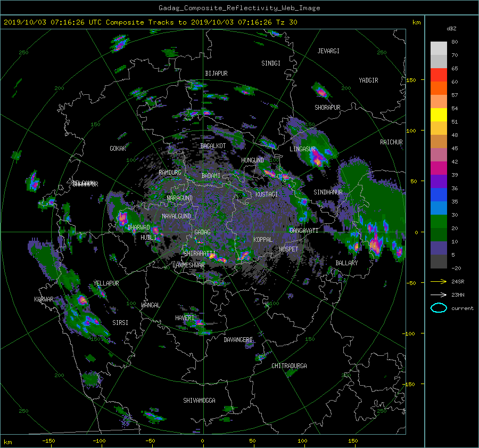Click the cyan current ellipse legend icon
Image resolution: width=479 pixels, height=448 pixels.
click(x=439, y=308)
